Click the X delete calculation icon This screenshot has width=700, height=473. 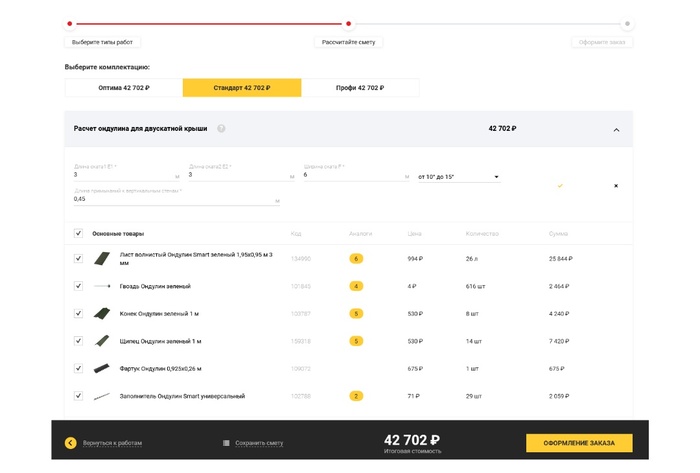coord(615,185)
